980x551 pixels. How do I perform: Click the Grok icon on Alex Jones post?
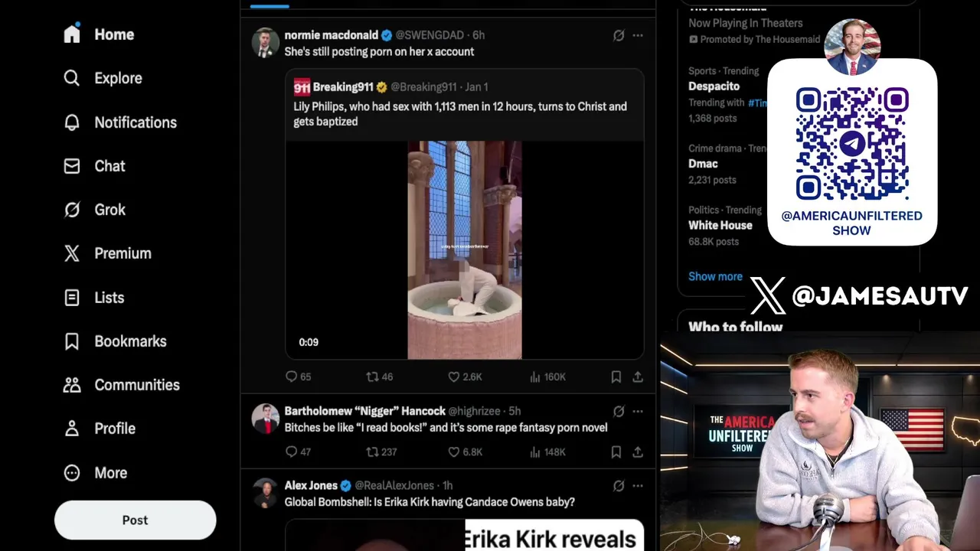(619, 486)
